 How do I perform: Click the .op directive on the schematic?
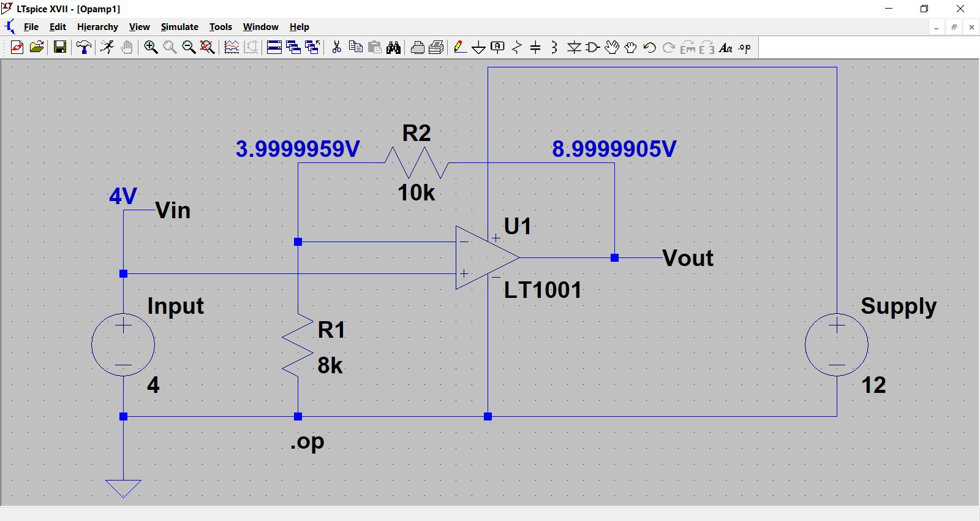coord(307,441)
